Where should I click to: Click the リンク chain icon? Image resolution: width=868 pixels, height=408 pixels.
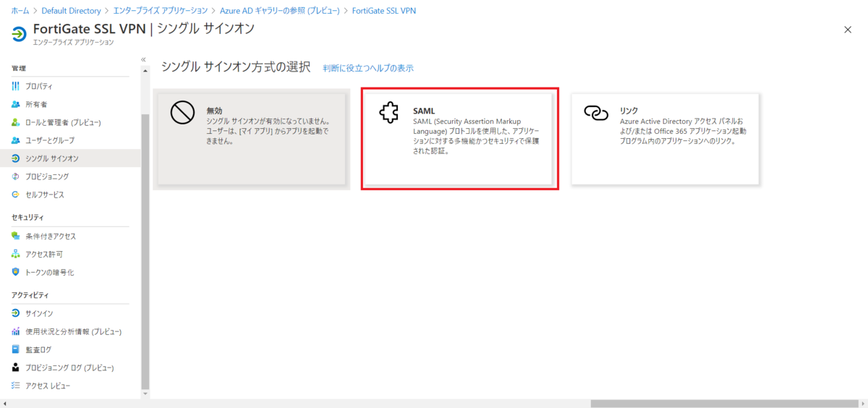597,113
